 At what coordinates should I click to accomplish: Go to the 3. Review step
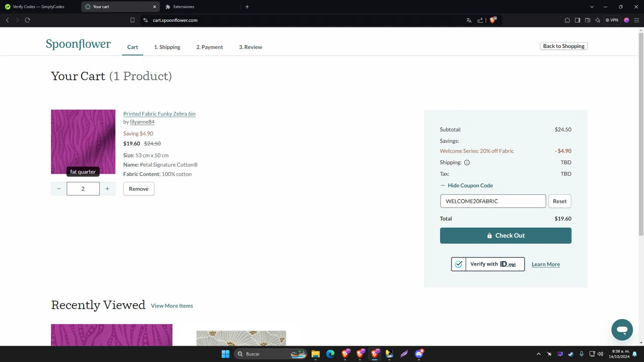pyautogui.click(x=250, y=47)
